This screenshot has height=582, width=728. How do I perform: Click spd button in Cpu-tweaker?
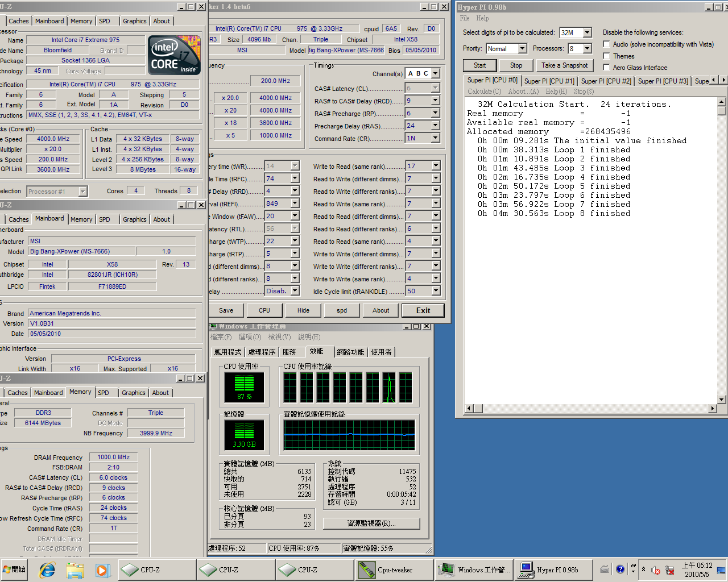tap(342, 310)
